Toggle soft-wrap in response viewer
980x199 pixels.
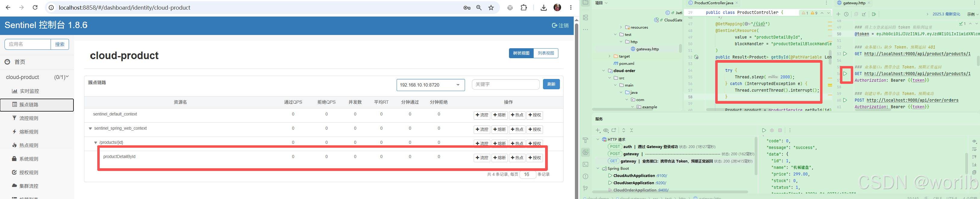974,149
